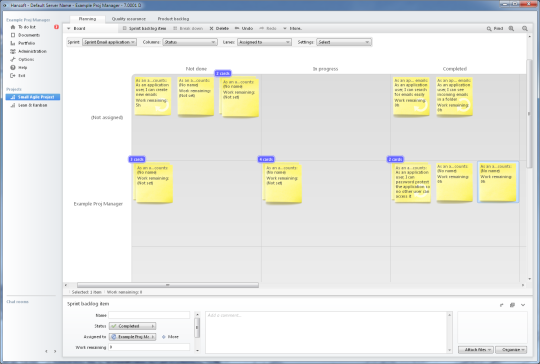Image resolution: width=540 pixels, height=364 pixels.
Task: Open Administration in the sidebar
Action: tap(32, 51)
